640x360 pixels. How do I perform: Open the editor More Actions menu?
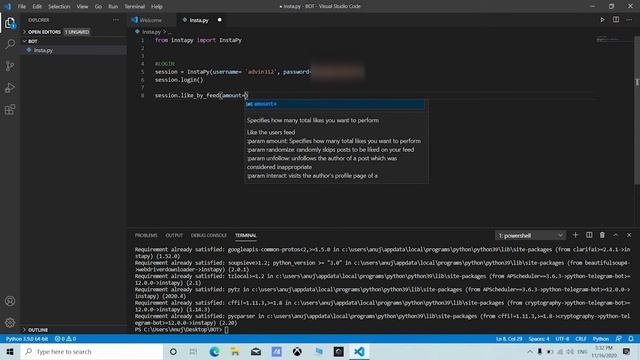pos(629,20)
